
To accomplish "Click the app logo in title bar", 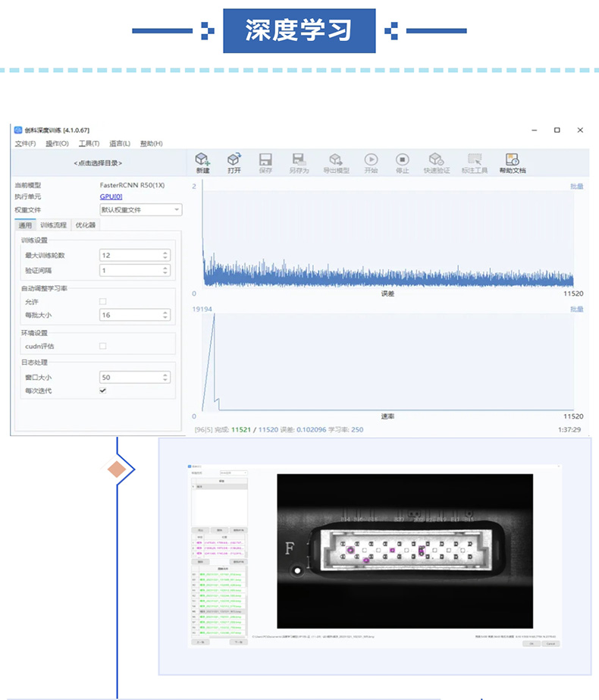I will [18, 130].
